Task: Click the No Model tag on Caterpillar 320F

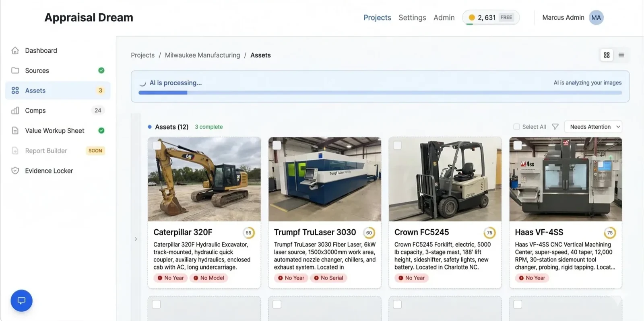Action: pyautogui.click(x=209, y=278)
